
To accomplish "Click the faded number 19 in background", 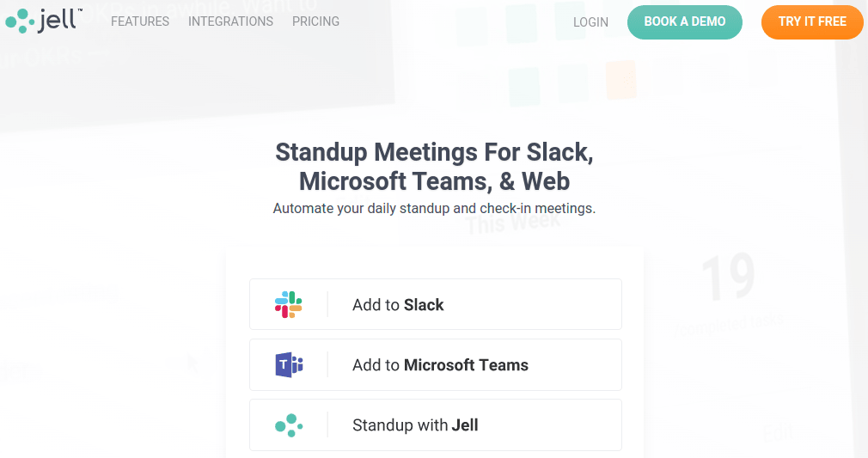I will point(728,277).
